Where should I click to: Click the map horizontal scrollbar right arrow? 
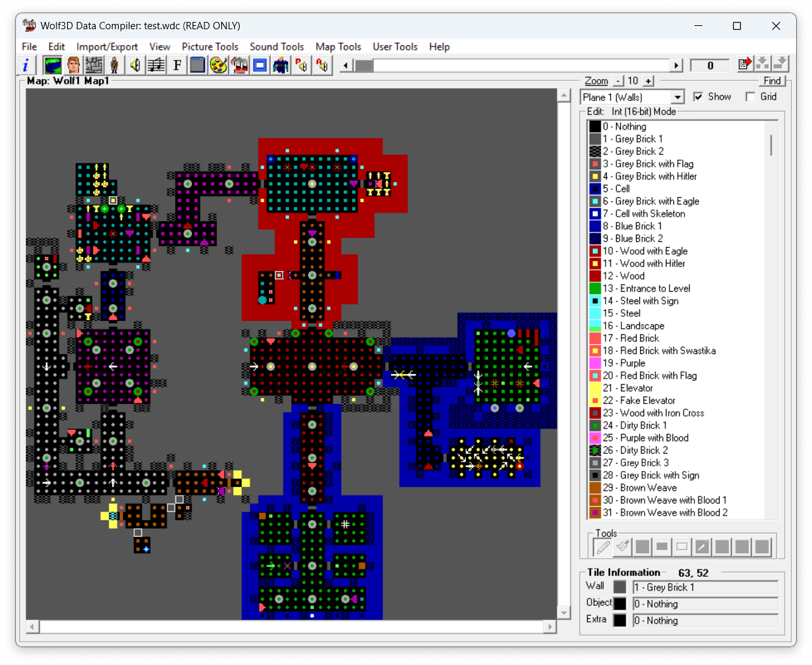tap(550, 626)
